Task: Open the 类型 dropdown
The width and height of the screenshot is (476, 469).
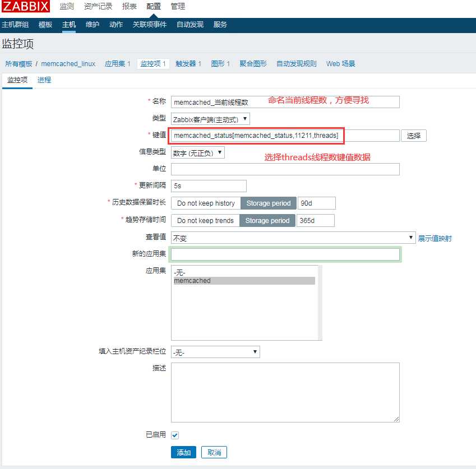Action: coord(210,119)
